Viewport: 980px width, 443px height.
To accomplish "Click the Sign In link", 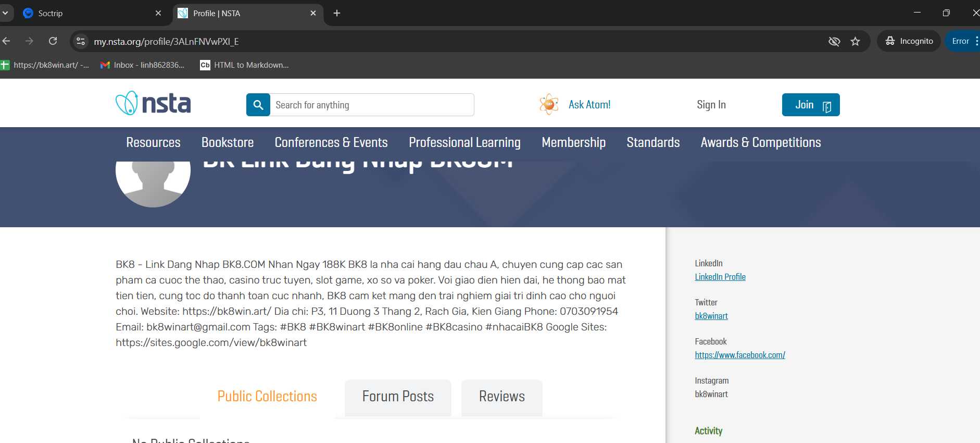I will [711, 105].
